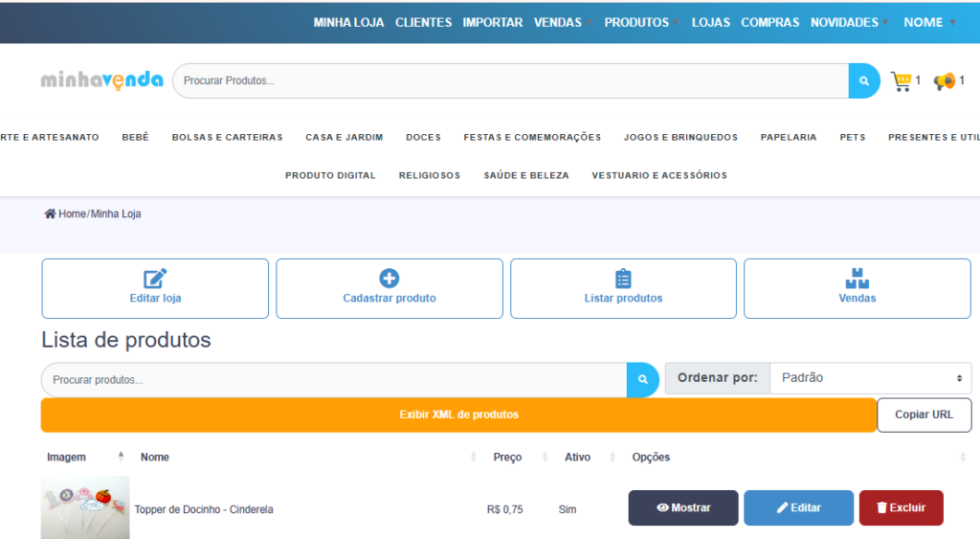Select the RELIGIOSOS category
Screen dimensions: 980x539
[x=430, y=175]
